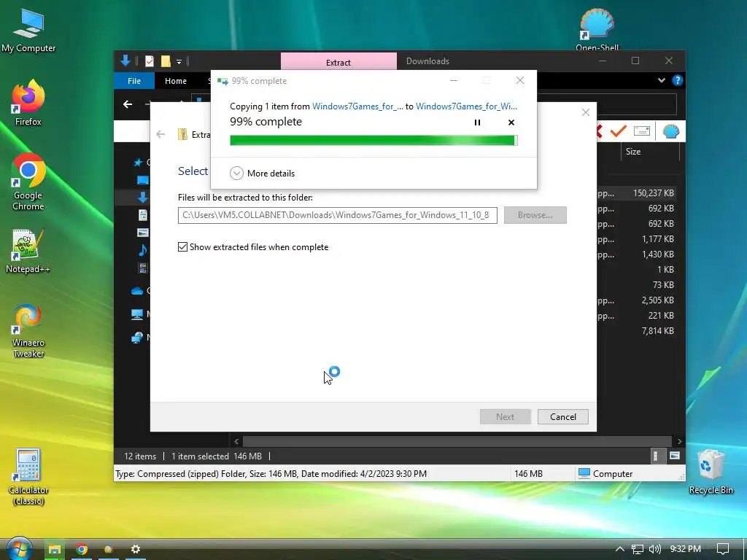747x560 pixels.
Task: Click the horizontal scrollbar in Explorer
Action: [457, 441]
